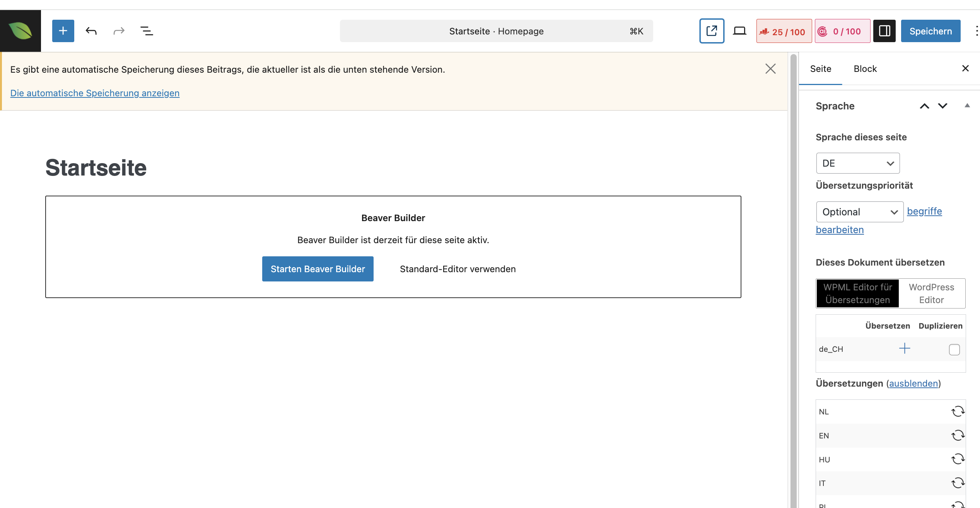Open the Optional translation priority dropdown
Screen dimensions: 980x508
point(859,212)
